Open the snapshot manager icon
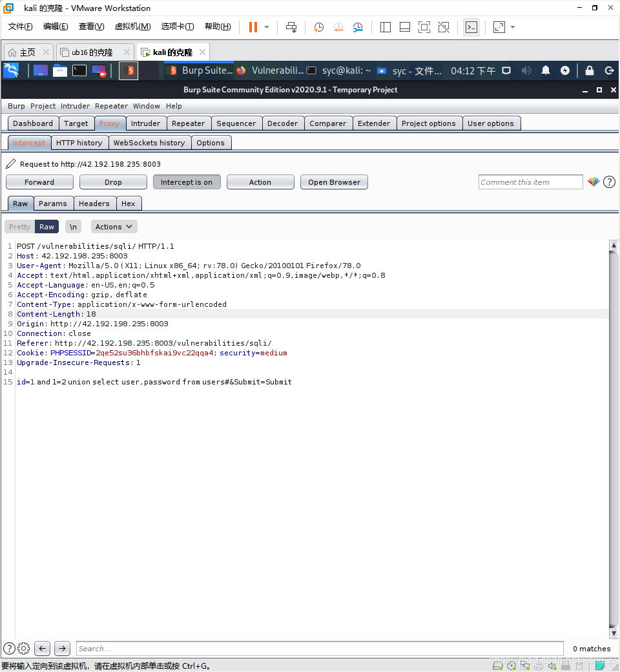 tap(358, 27)
